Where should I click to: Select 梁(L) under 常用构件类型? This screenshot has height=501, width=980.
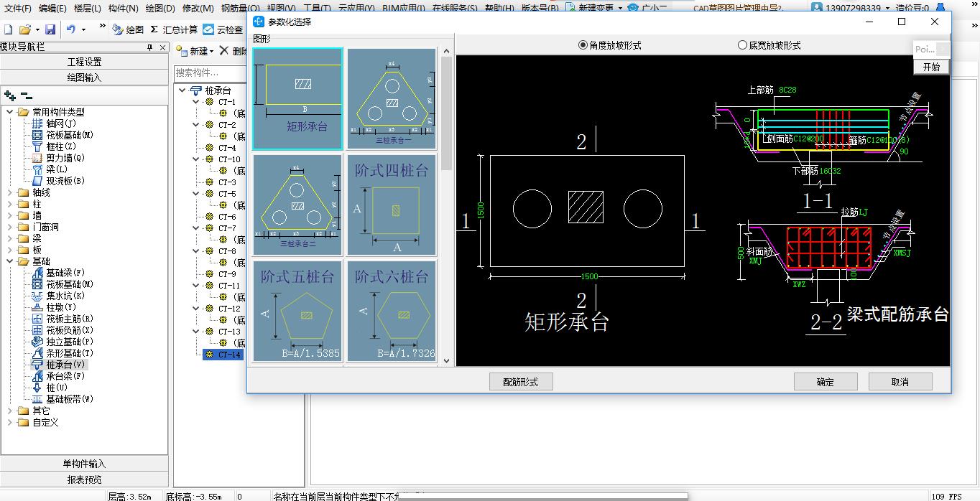(x=50, y=169)
